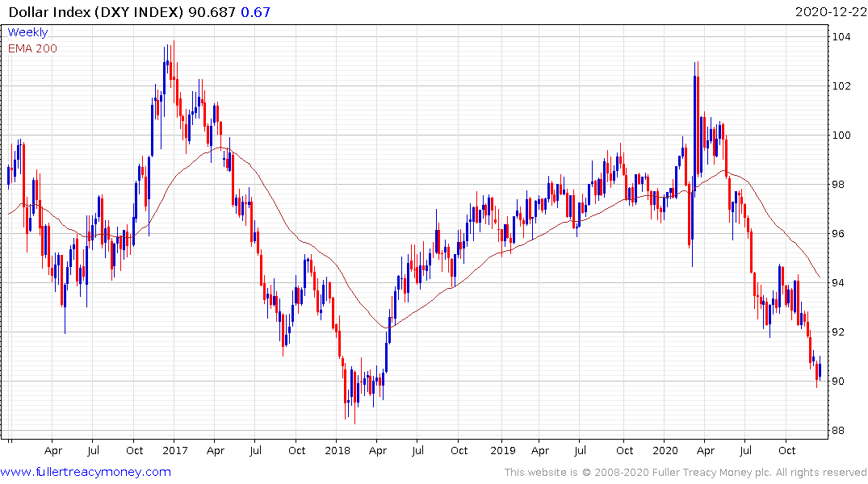Click the Apr label right after 2017

pyautogui.click(x=216, y=451)
